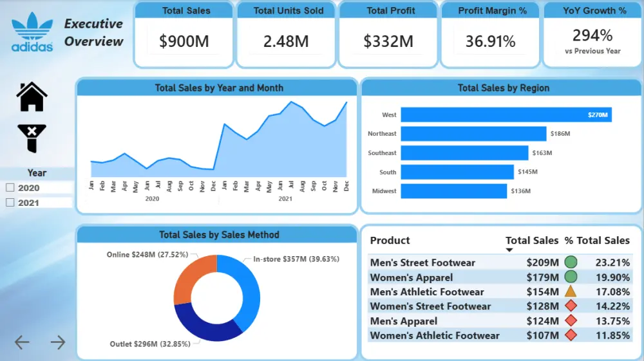Viewport: 644px width, 361px height.
Task: Click the Executive Overview title
Action: click(93, 32)
